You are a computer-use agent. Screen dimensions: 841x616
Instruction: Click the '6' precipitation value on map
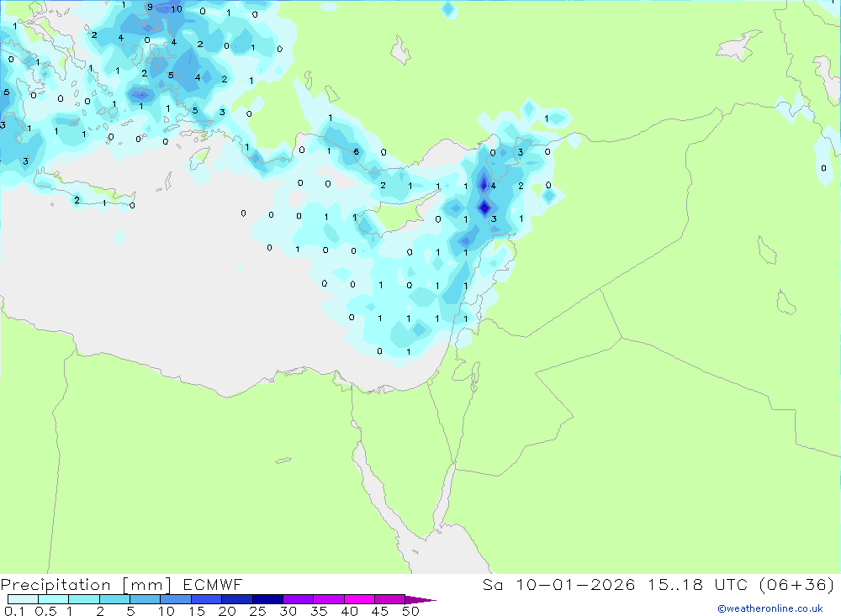(356, 152)
